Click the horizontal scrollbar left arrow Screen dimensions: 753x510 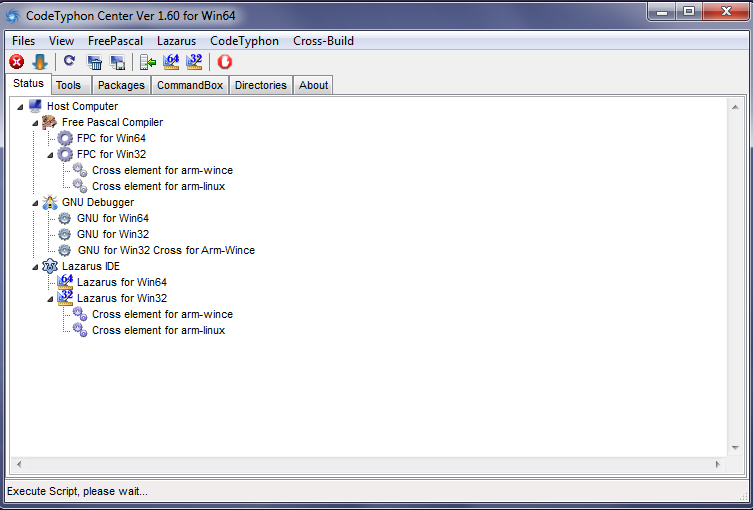(19, 464)
